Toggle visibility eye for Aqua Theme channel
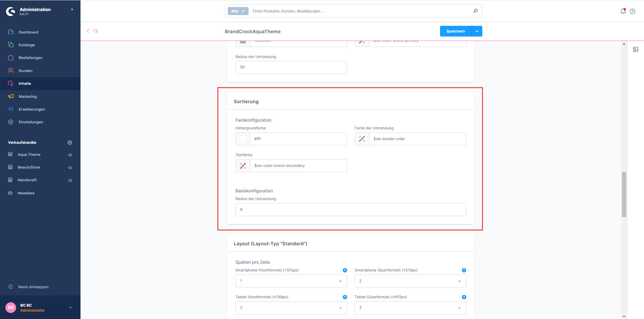 (x=70, y=155)
